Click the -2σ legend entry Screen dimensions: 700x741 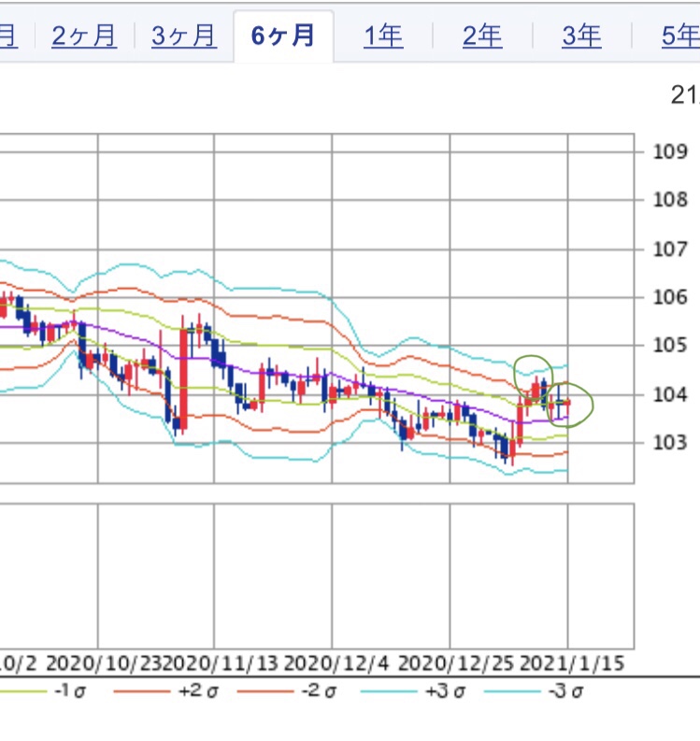tap(286, 691)
